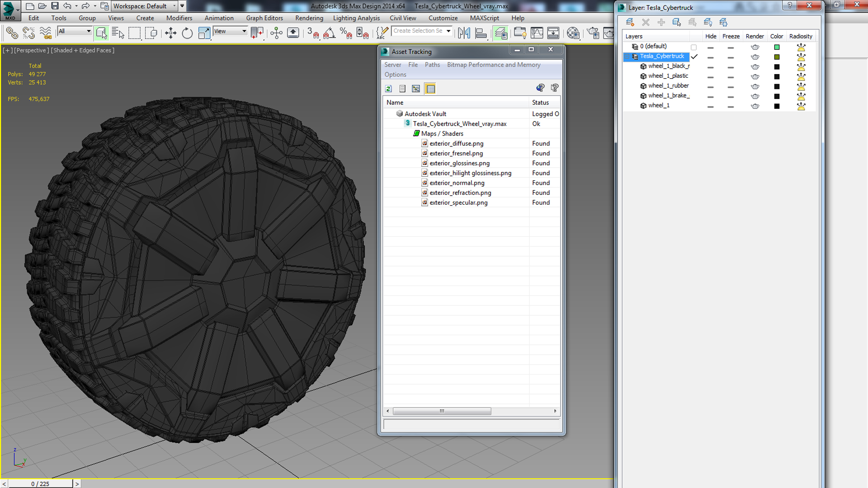Click Freeze/Unfreeze All Layers icon
The height and width of the screenshot is (488, 868).
723,22
